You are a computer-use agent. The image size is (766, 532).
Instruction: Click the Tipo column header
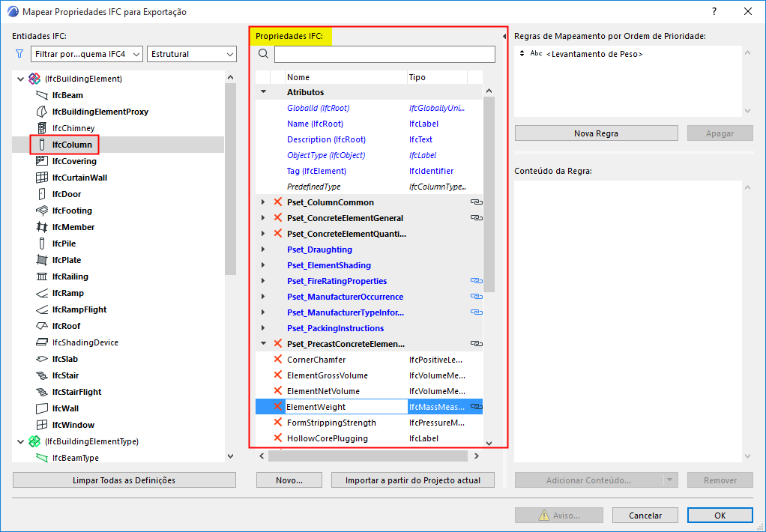(437, 77)
